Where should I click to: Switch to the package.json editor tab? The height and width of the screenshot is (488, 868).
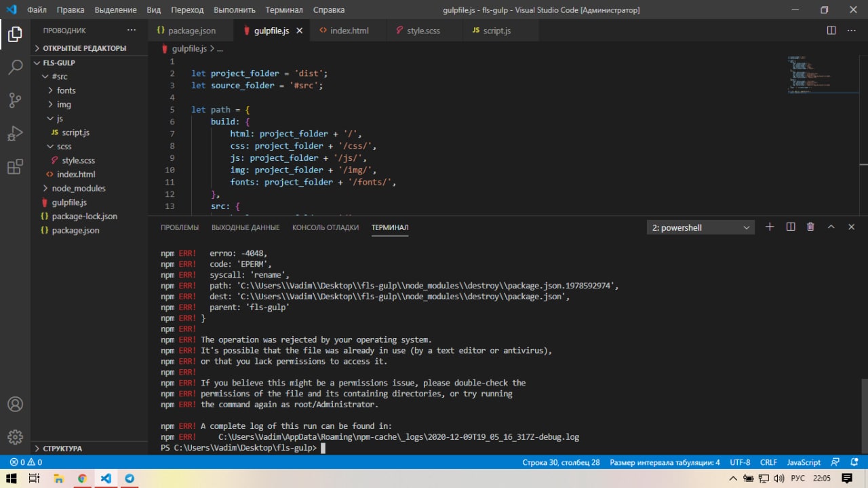click(191, 31)
